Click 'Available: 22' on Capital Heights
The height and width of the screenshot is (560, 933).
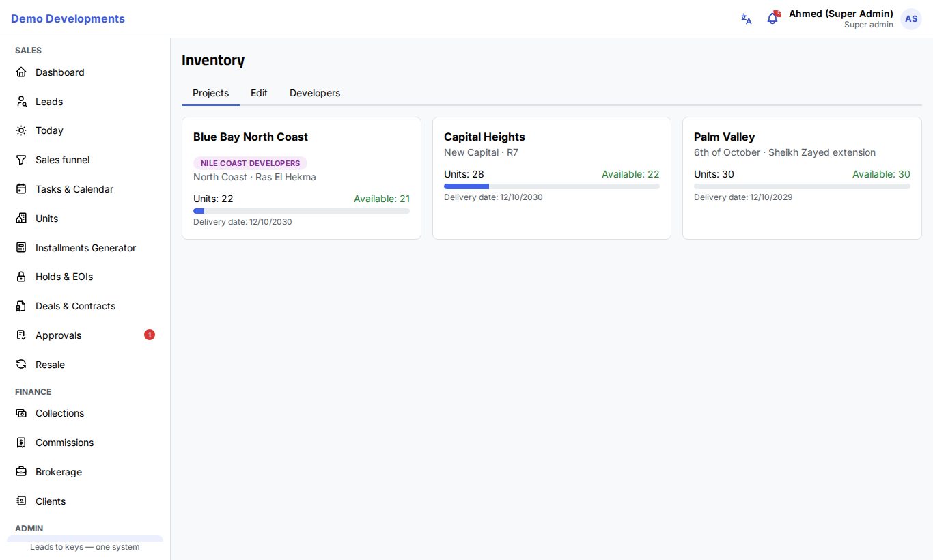click(x=630, y=174)
